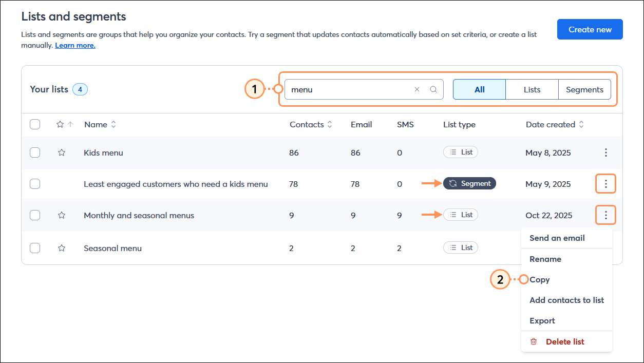This screenshot has height=363, width=644.
Task: Switch to the Segments filter tab
Action: (584, 89)
